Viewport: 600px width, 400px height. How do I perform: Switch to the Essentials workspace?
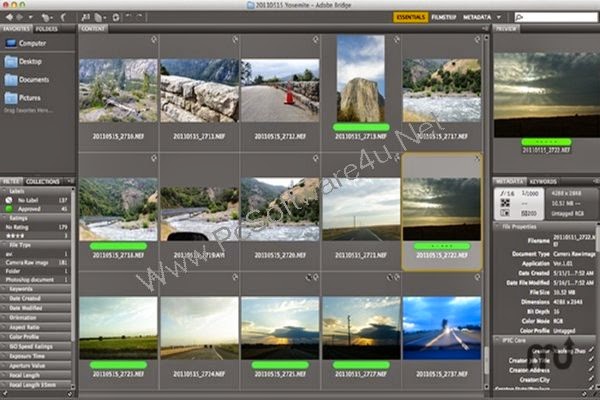(x=411, y=17)
